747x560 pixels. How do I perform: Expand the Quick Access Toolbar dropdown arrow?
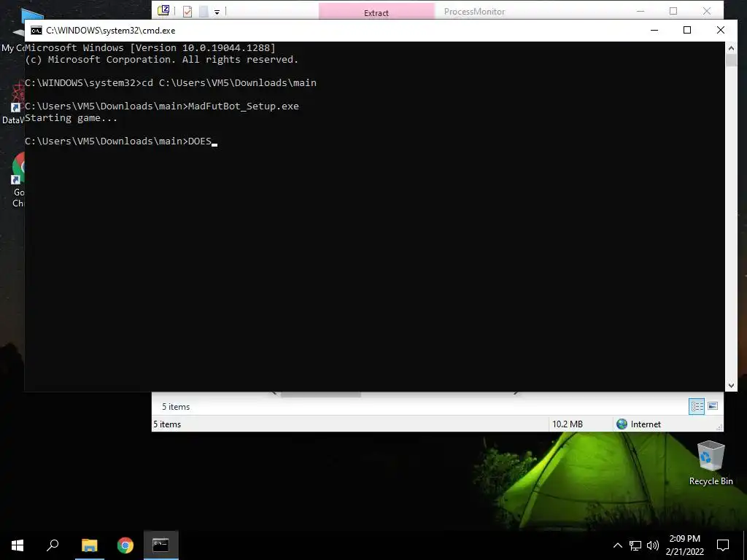217,12
